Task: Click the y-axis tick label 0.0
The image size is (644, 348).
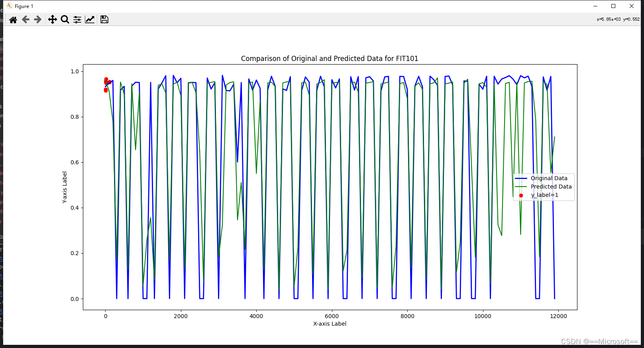Action: pos(75,299)
